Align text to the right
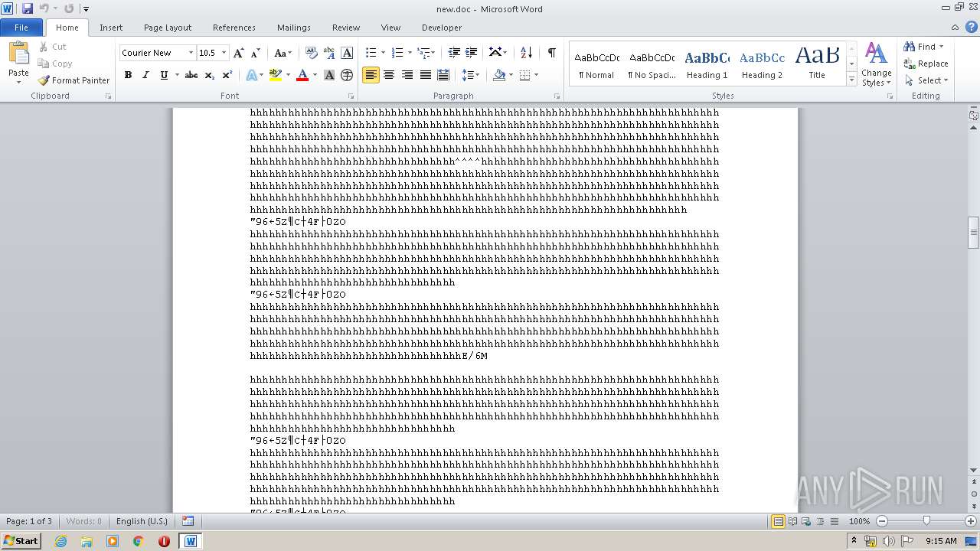This screenshot has height=551, width=980. pyautogui.click(x=407, y=75)
